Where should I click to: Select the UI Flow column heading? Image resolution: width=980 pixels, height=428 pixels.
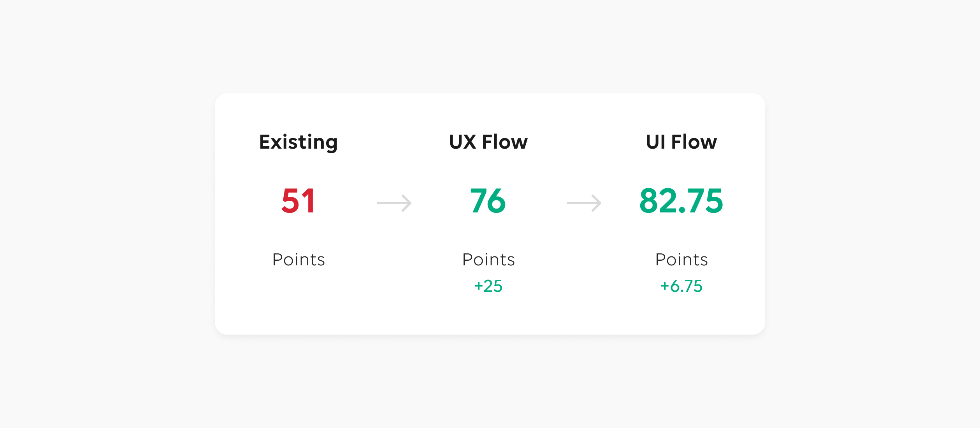click(681, 142)
